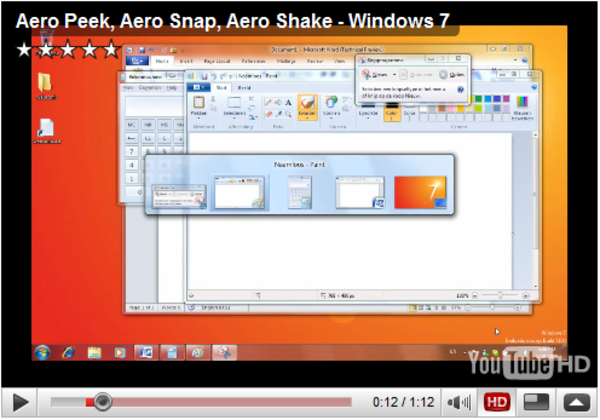
Task: Select the Pencil tool in Paint
Action: tap(269, 102)
